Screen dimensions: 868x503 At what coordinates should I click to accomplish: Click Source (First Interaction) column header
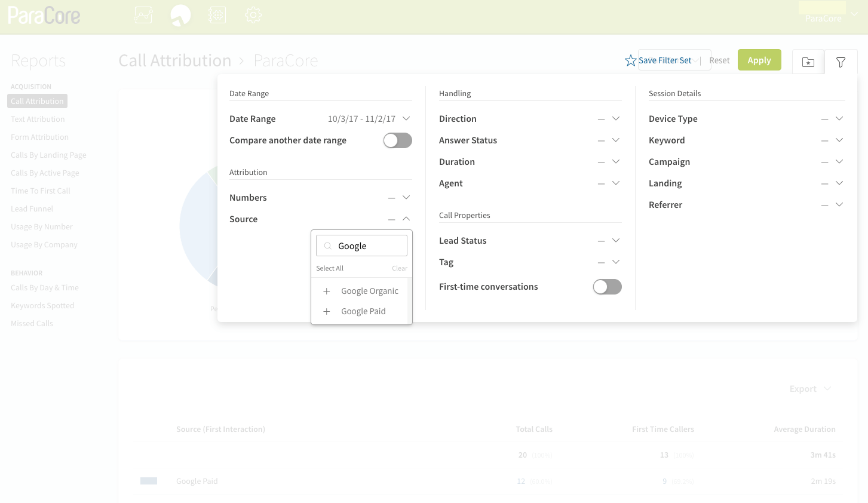[220, 429]
